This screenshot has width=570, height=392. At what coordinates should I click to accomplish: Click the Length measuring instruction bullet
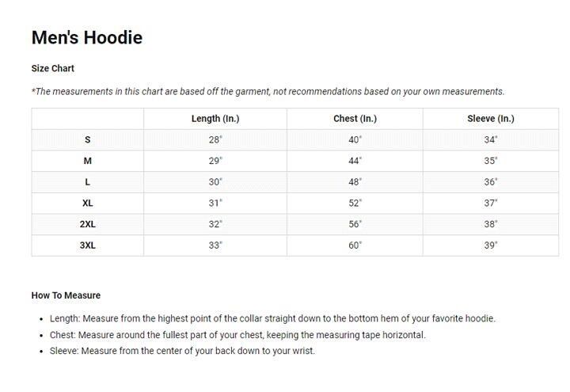(272, 318)
